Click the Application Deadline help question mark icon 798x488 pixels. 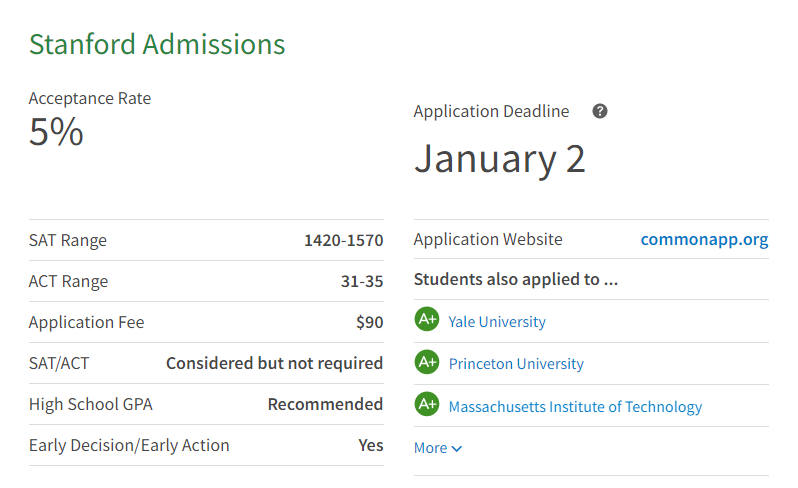pyautogui.click(x=600, y=111)
